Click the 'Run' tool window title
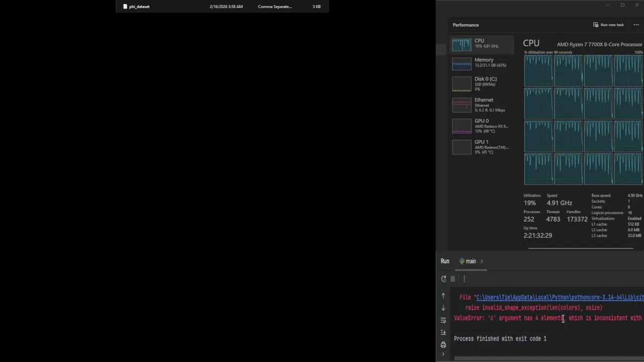 (x=445, y=261)
